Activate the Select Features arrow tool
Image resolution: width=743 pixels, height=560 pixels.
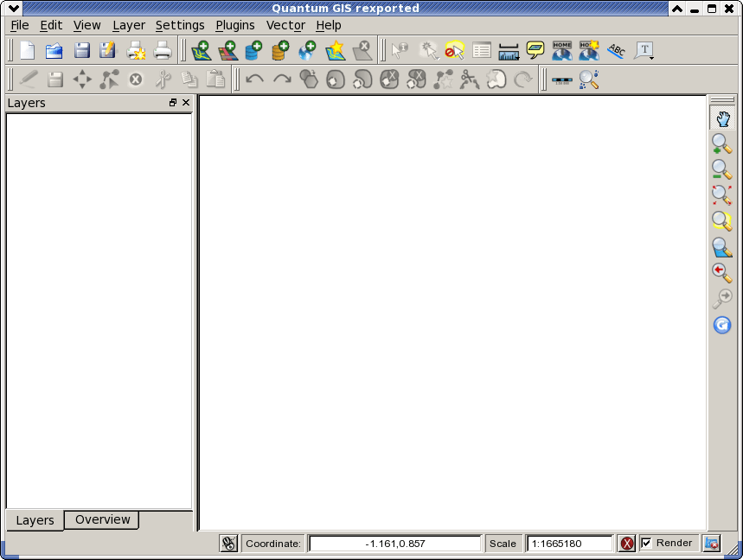point(429,51)
